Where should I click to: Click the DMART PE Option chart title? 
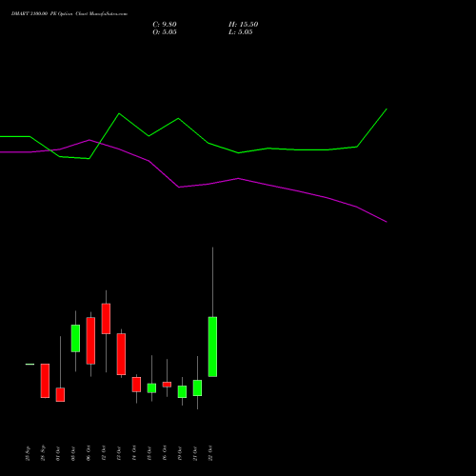point(69,13)
